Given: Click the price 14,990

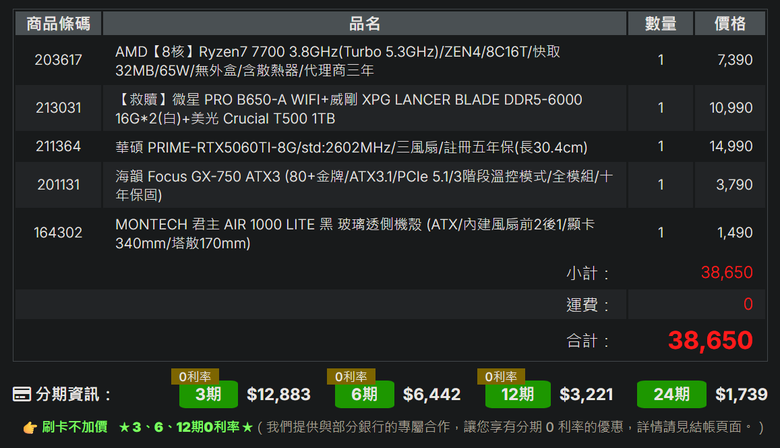Looking at the screenshot, I should pyautogui.click(x=731, y=146).
